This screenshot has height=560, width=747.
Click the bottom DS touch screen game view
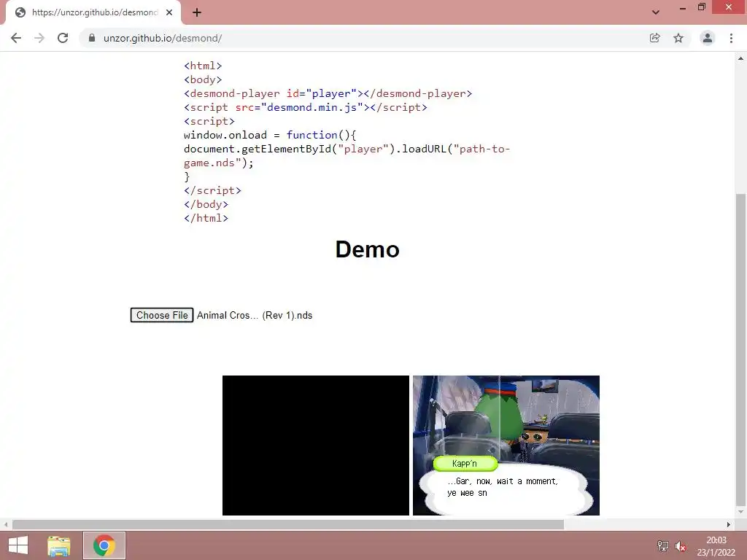[x=506, y=446]
